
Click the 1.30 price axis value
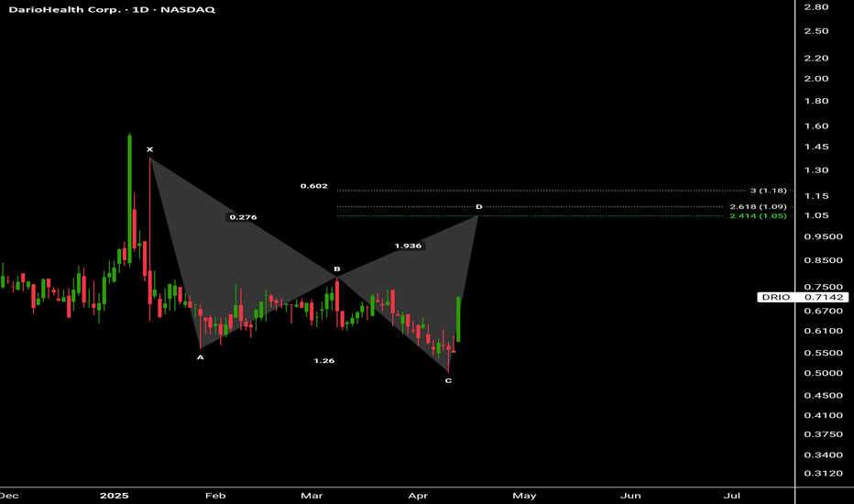coord(816,170)
